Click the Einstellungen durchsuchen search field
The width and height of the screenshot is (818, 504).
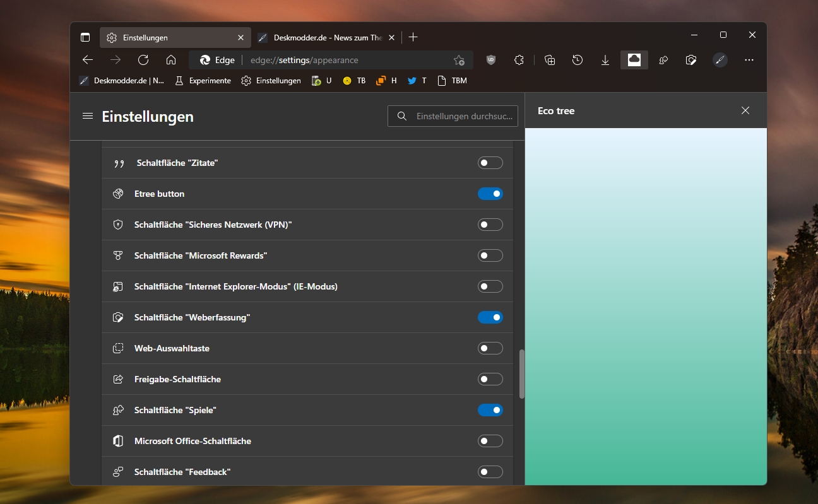(453, 116)
